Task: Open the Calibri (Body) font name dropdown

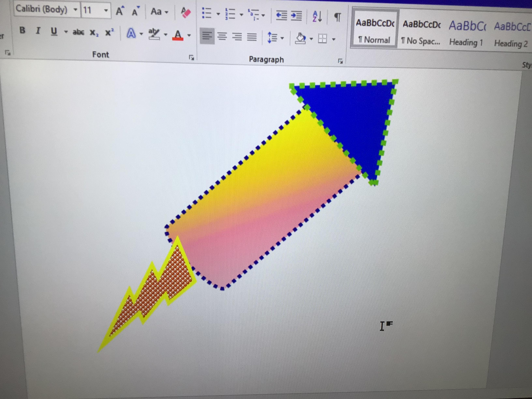Action: 75,10
